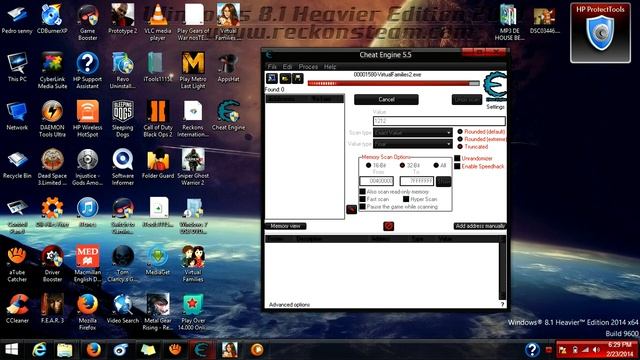
Task: Open the VLC media player desktop icon
Action: click(158, 22)
